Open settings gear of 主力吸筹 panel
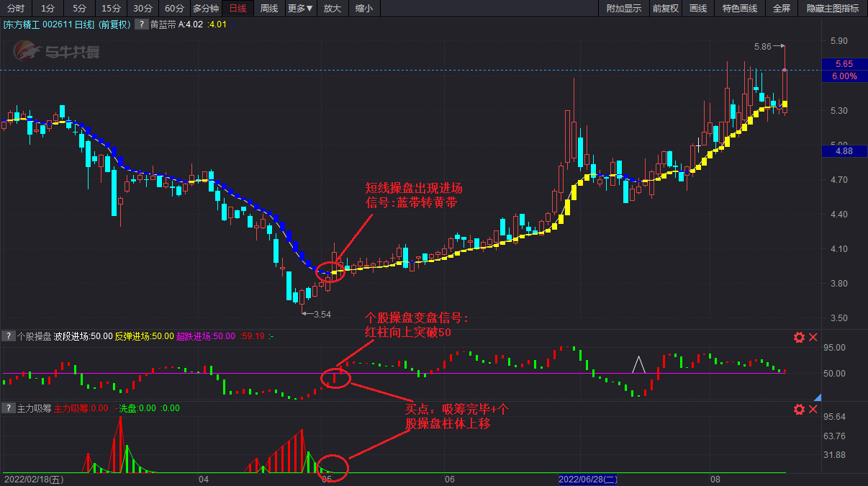Screen dimensions: 868x486 pyautogui.click(x=799, y=409)
